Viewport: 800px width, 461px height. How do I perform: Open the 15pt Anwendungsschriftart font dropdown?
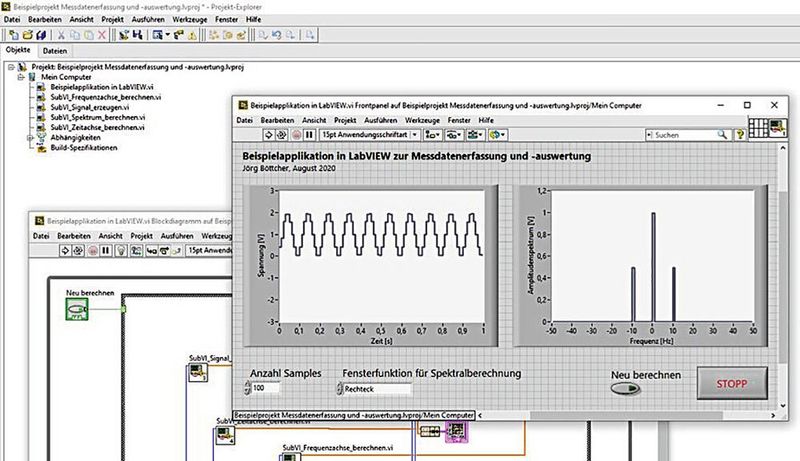coord(370,135)
